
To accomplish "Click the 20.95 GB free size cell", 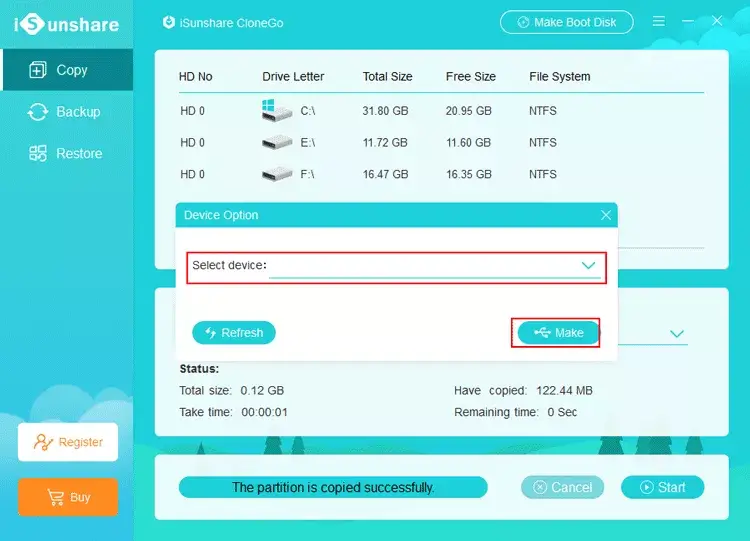I will (469, 111).
